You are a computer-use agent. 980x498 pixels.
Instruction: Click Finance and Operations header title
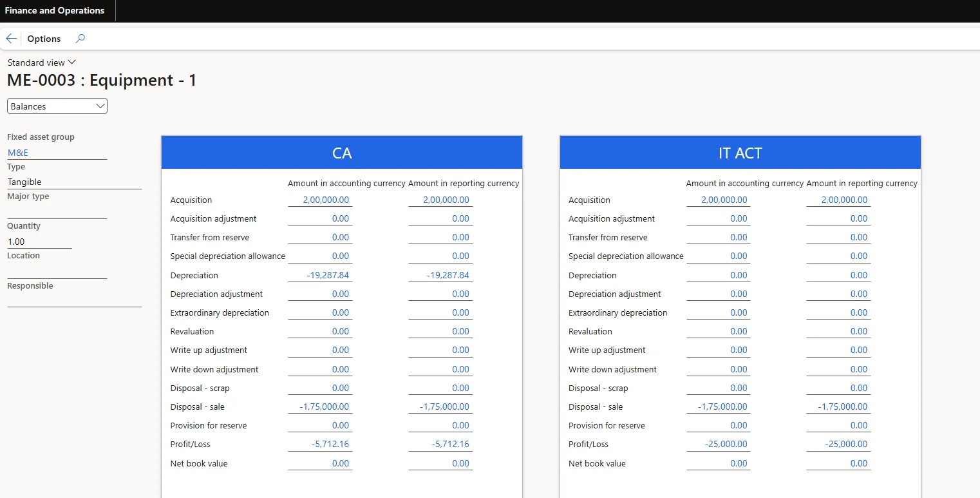(55, 10)
